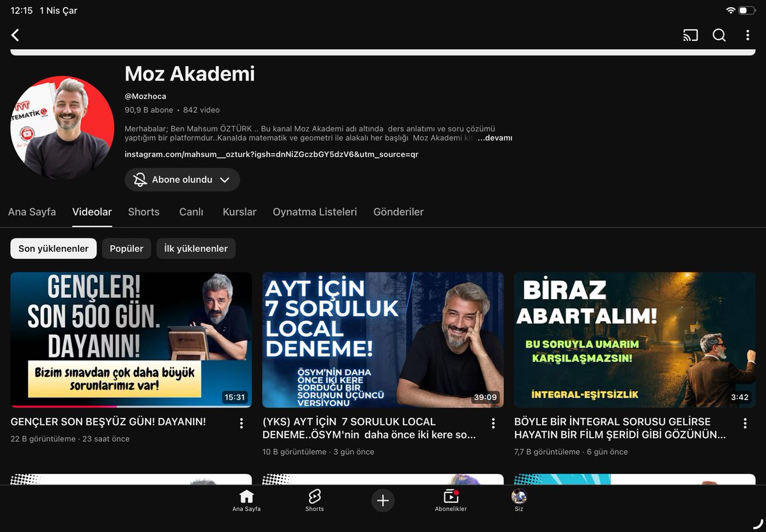Screen dimensions: 766x532
Task: Tap the Moz Akademi channel name
Action: (x=190, y=74)
